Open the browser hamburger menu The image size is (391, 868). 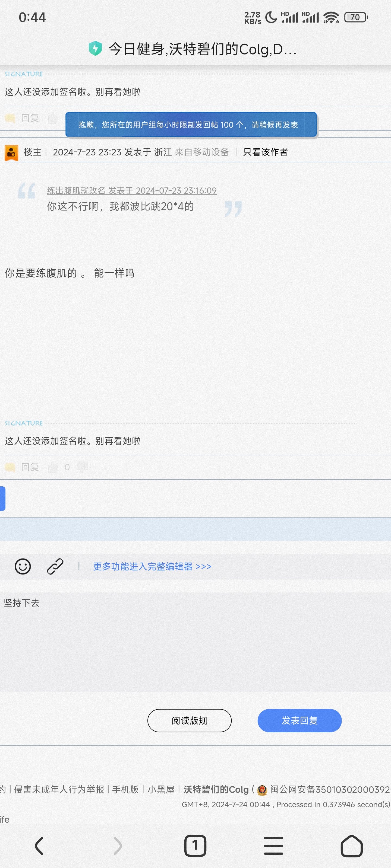point(273,846)
